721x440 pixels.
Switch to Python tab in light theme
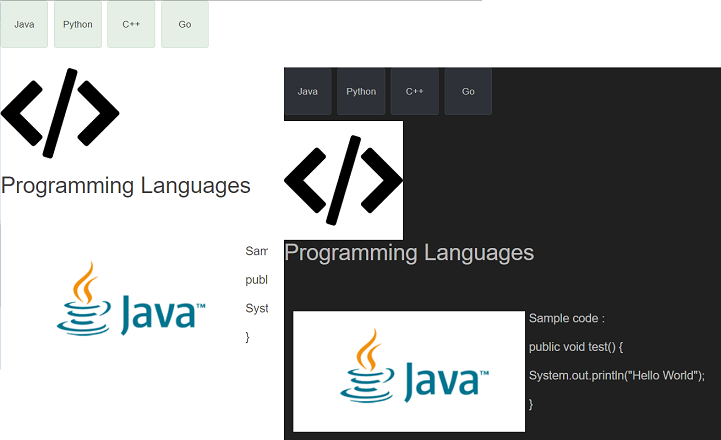[77, 24]
